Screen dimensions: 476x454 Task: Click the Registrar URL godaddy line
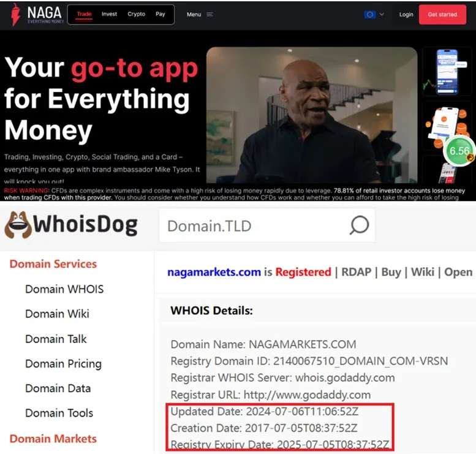pyautogui.click(x=271, y=395)
